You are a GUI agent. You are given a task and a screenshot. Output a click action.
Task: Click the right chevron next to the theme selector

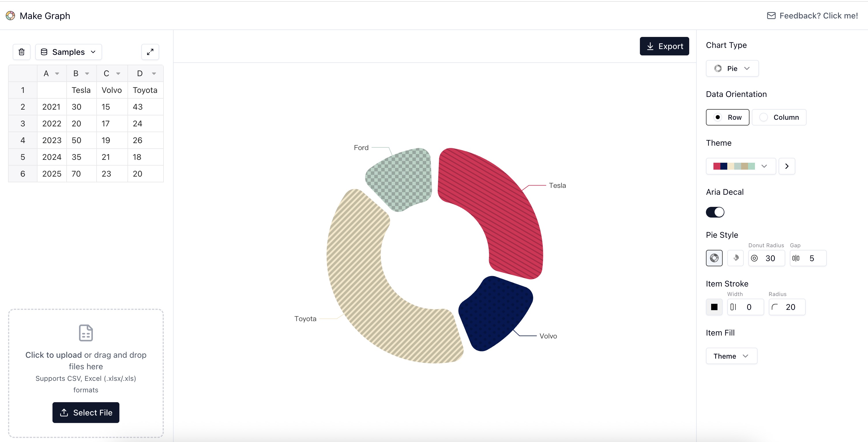[x=787, y=166]
